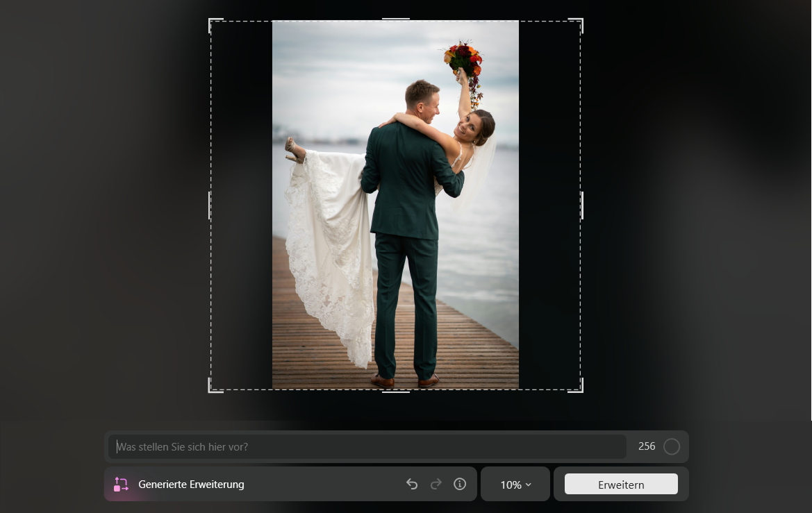Select the top-left crop corner handle
The image size is (812, 513).
coord(215,26)
